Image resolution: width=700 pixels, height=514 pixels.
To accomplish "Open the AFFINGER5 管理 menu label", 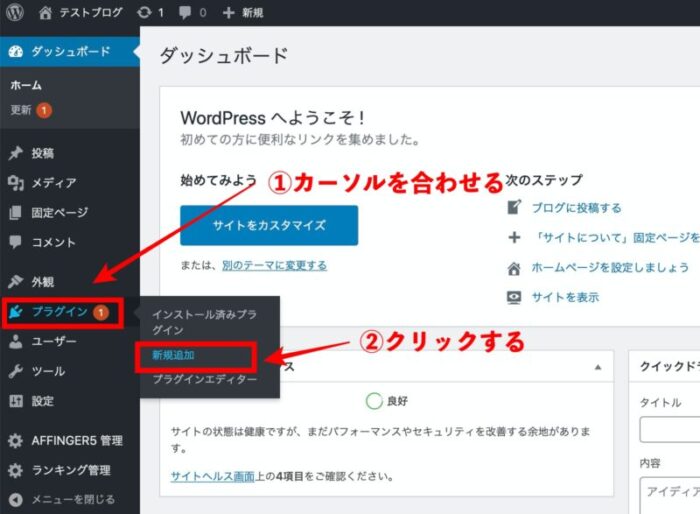I will point(77,441).
